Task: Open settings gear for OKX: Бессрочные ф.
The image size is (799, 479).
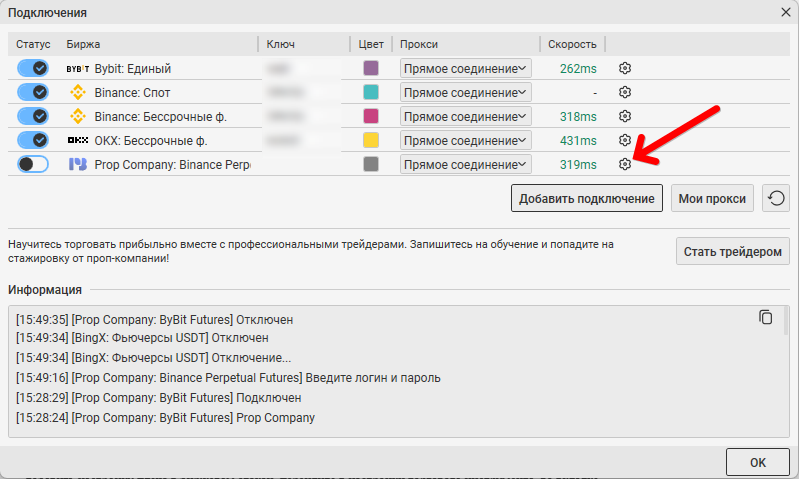Action: 625,140
